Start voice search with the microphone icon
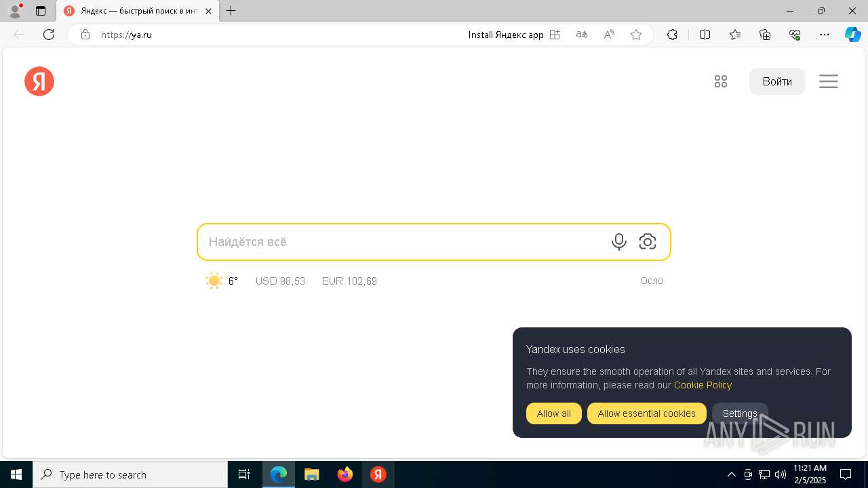868x488 pixels. coord(618,242)
